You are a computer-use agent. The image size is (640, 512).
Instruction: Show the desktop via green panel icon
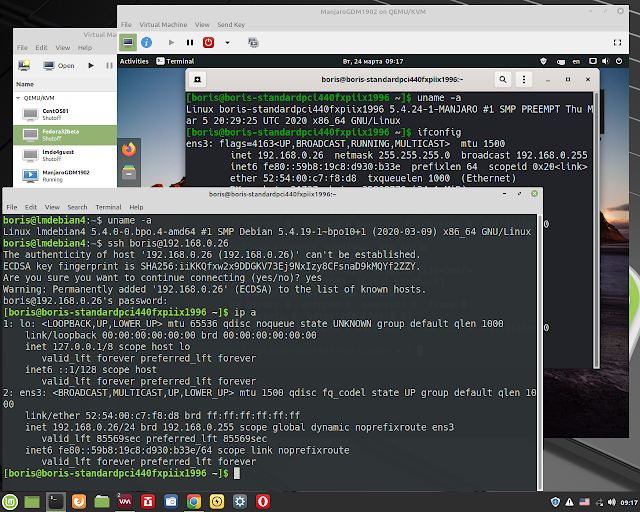pos(32,502)
